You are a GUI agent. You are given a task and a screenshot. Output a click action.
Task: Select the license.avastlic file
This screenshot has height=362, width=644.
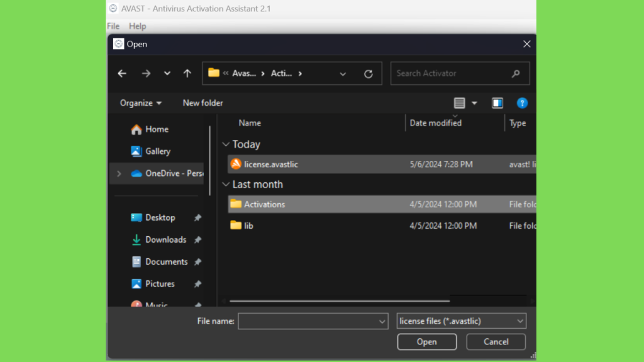pyautogui.click(x=382, y=164)
